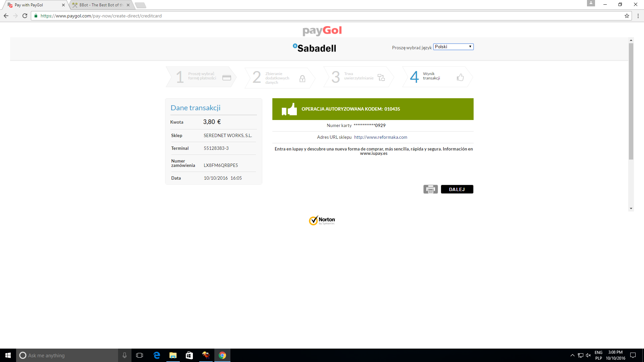Click the page scrollbar down arrow
Viewport: 644px width, 362px height.
pos(631,208)
